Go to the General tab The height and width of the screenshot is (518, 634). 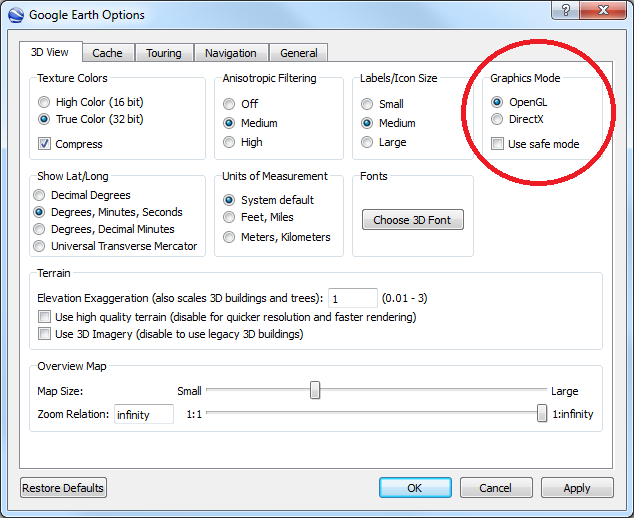coord(298,53)
